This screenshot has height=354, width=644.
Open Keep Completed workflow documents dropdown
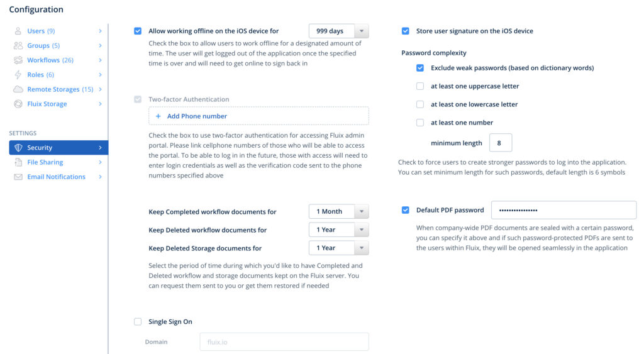pyautogui.click(x=338, y=212)
